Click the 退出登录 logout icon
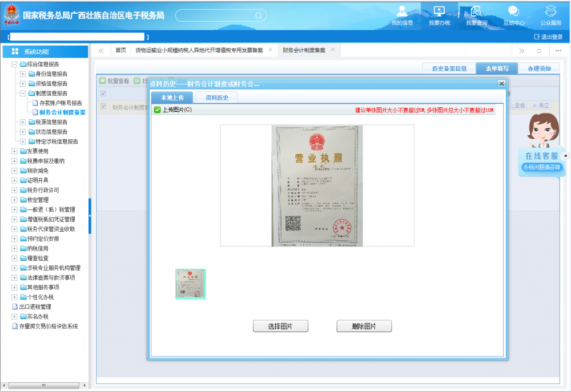The width and height of the screenshot is (571, 392). click(x=537, y=37)
